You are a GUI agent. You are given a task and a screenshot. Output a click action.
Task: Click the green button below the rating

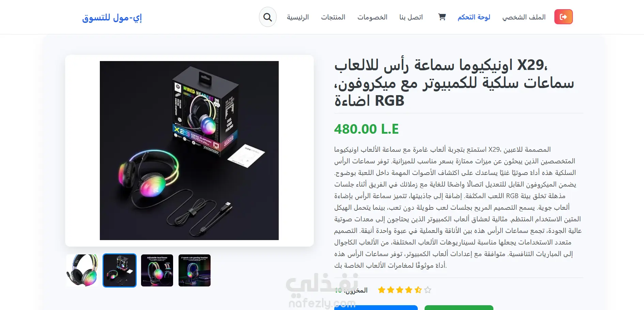click(x=459, y=308)
